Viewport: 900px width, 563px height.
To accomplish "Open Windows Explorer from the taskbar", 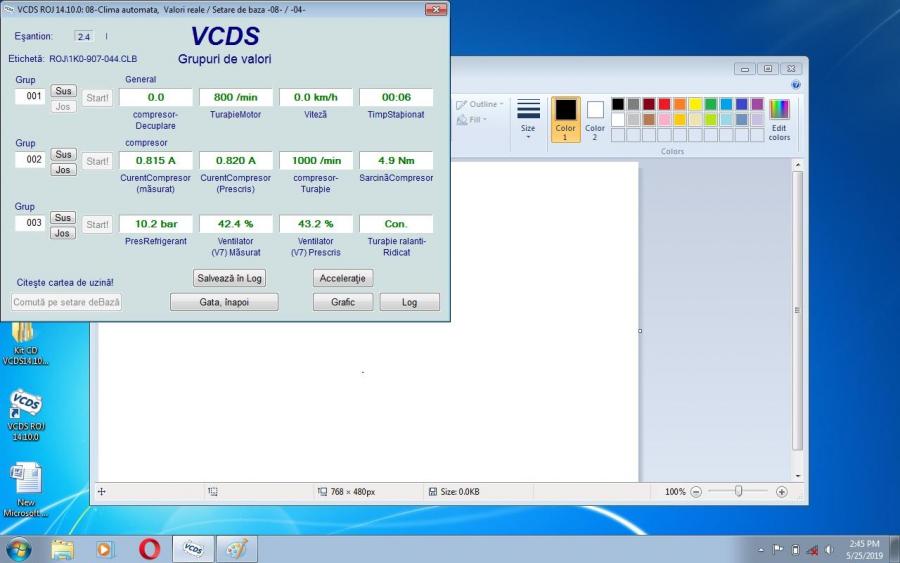I will pos(62,549).
